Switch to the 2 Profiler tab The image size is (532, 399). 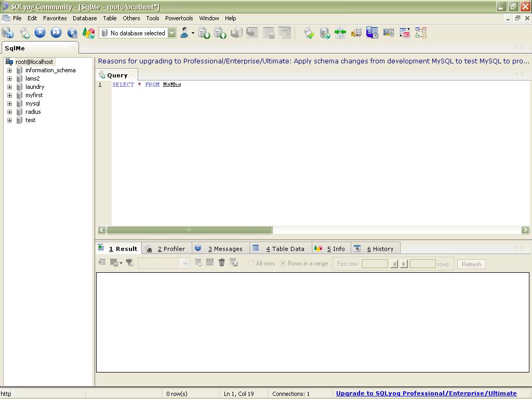(167, 248)
